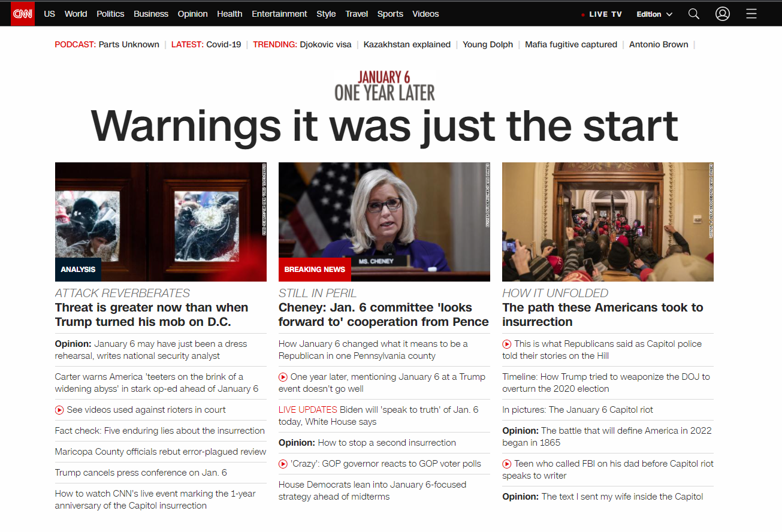Open the Capitol doorway crowd photo
This screenshot has width=782, height=532.
[x=608, y=222]
